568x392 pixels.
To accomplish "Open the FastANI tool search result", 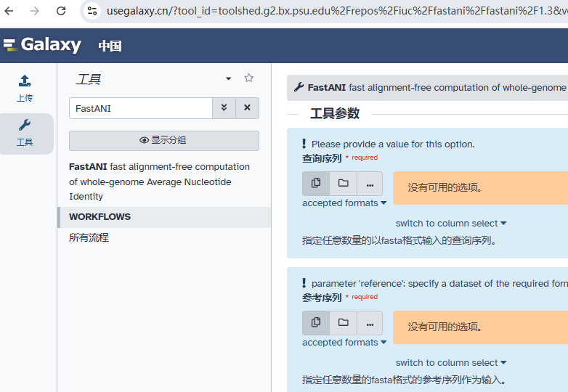I will (x=159, y=181).
